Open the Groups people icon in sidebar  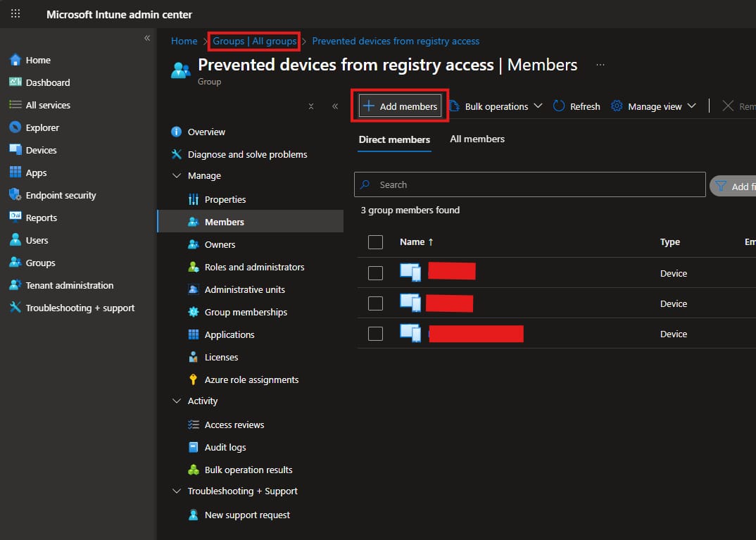click(15, 263)
